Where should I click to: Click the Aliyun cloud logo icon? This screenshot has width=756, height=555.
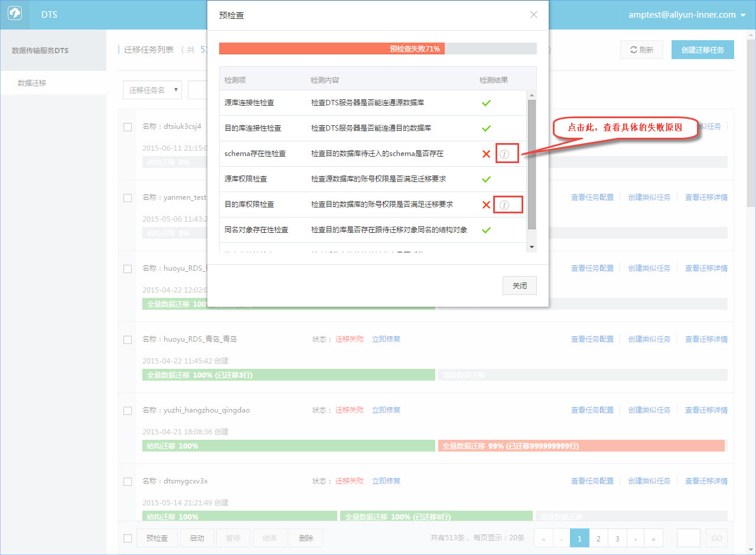tap(15, 15)
